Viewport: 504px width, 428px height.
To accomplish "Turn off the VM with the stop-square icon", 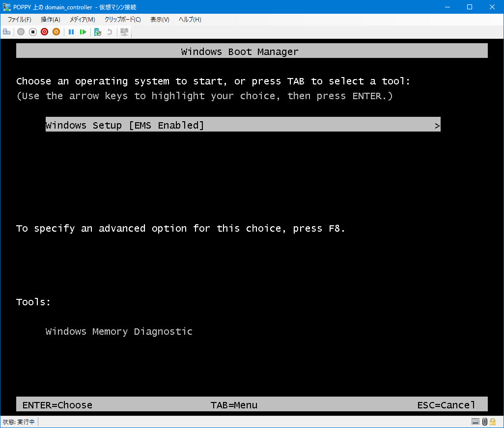I will point(33,32).
